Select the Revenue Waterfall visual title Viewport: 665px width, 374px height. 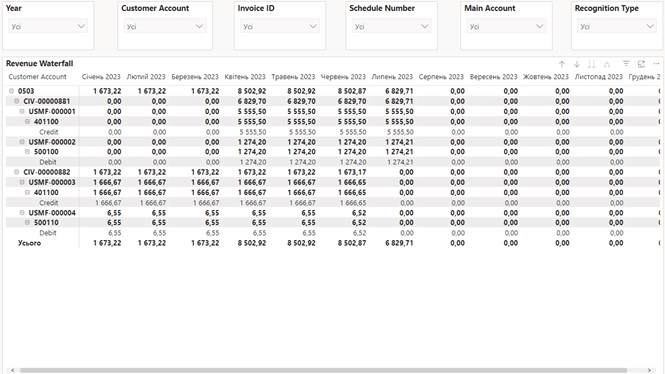pos(39,64)
